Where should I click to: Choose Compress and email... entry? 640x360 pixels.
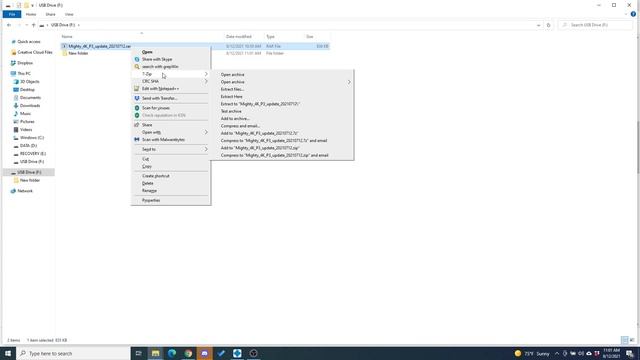tap(240, 126)
